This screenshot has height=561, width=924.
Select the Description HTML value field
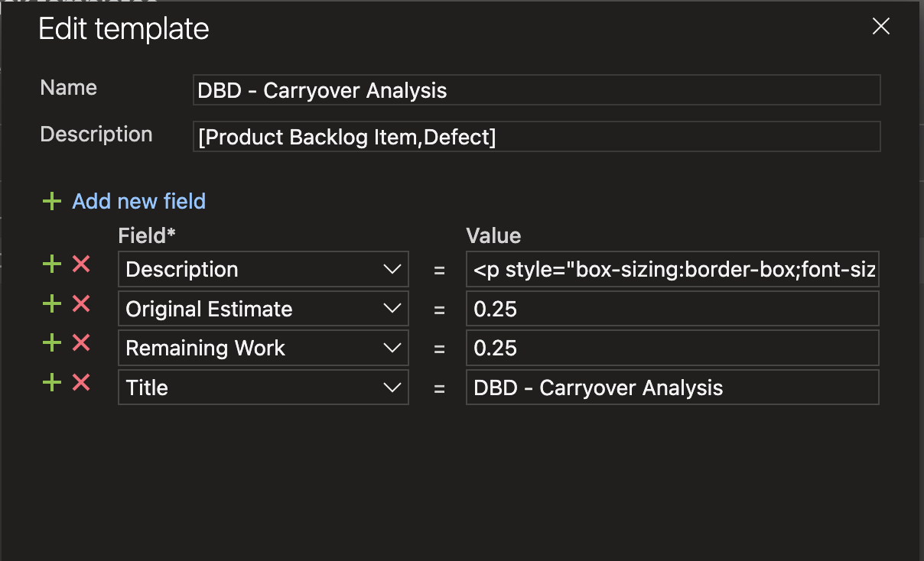672,269
